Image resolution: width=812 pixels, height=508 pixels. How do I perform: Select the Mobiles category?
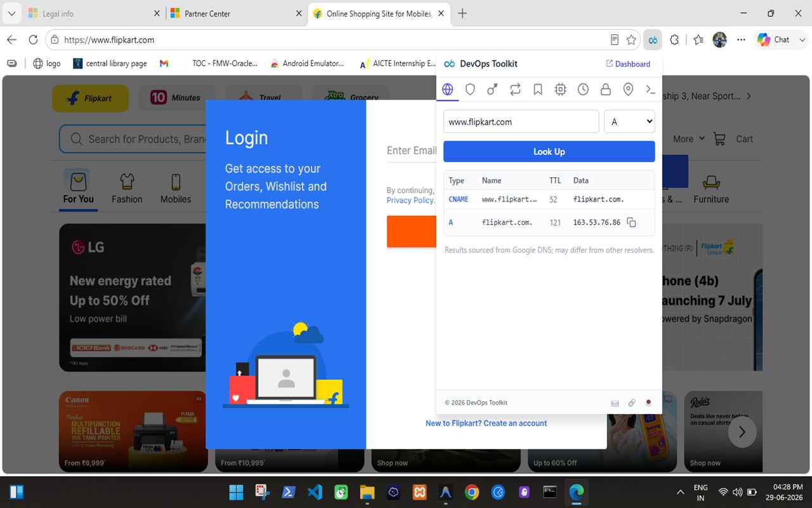(176, 188)
